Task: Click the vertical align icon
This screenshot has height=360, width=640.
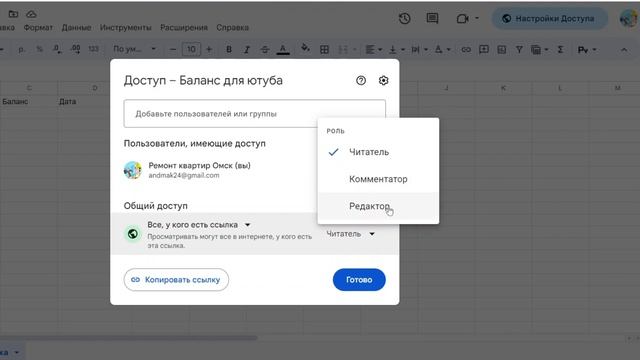Action: 393,49
